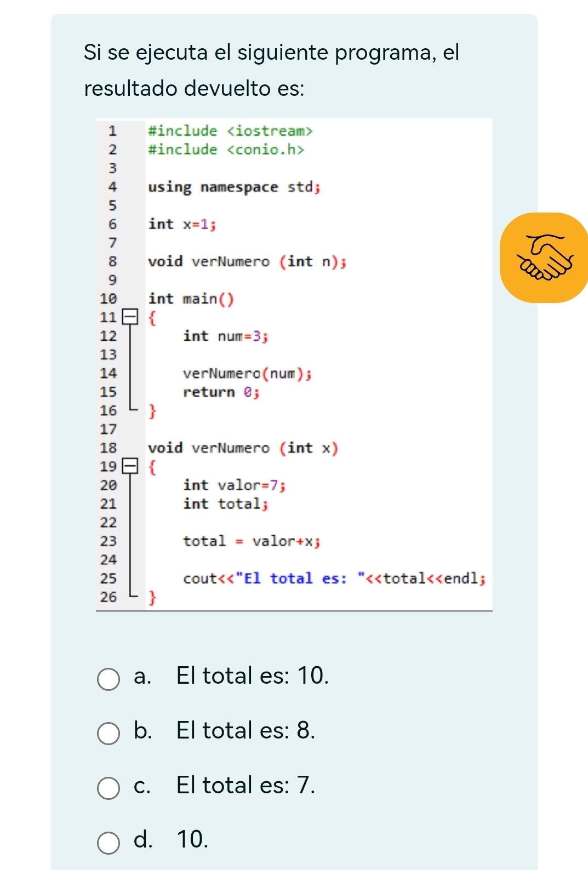Click the cout statement on line 25
Screen dimensions: 588x870
click(334, 579)
